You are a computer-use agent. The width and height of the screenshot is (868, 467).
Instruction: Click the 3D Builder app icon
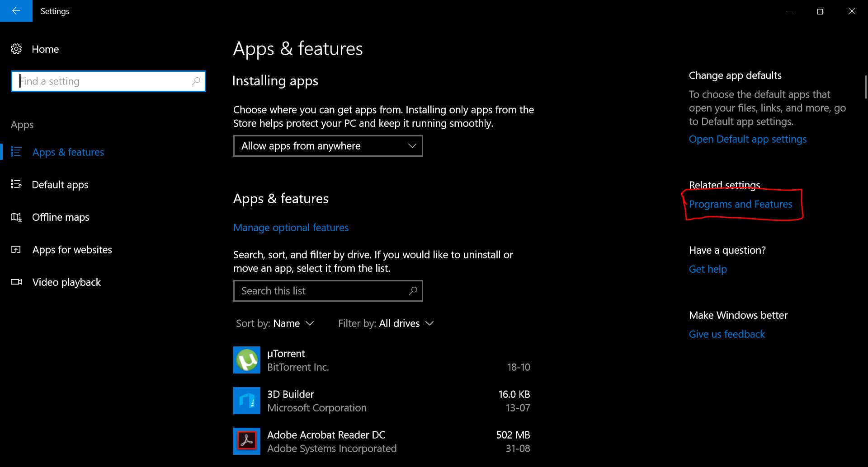(x=246, y=401)
